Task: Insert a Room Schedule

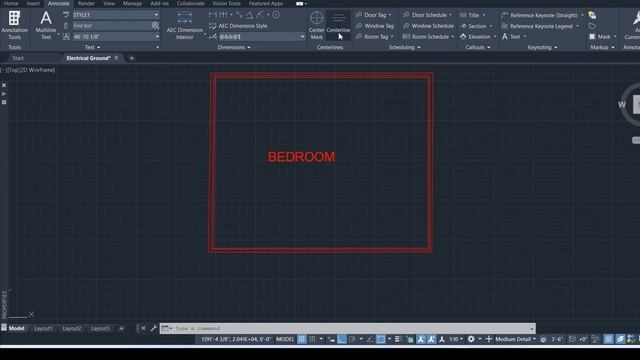Action: [x=426, y=37]
